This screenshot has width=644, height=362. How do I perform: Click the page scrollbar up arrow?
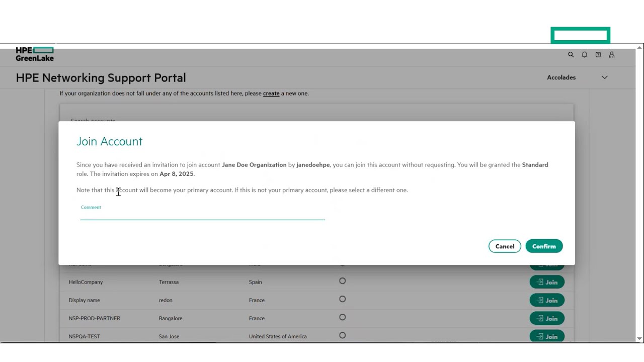(x=640, y=47)
